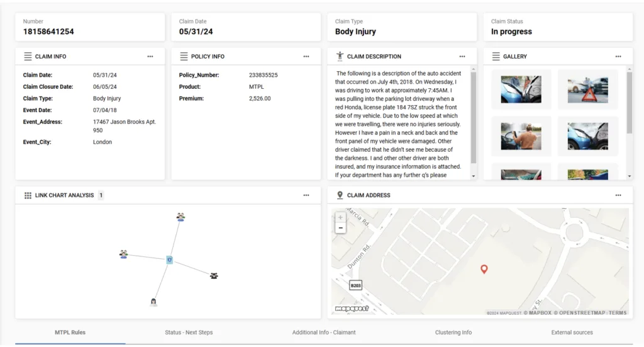This screenshot has height=347, width=644.
Task: Open the External sources tab
Action: point(572,332)
